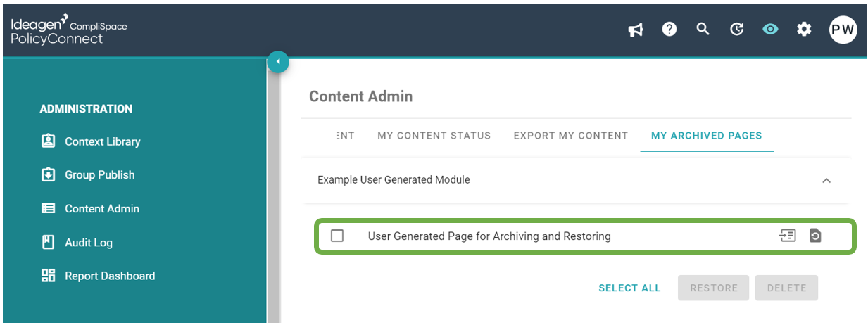Click the search magnifier icon
The width and height of the screenshot is (868, 325).
(703, 29)
